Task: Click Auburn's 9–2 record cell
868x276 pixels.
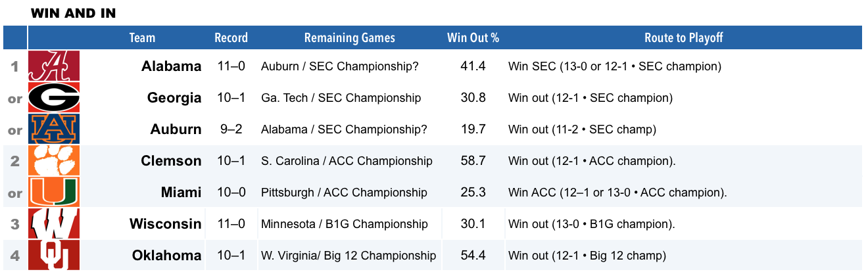Action: coord(230,129)
